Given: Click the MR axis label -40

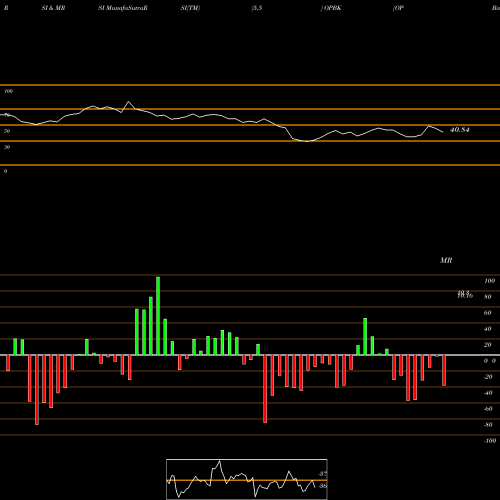Looking at the screenshot, I should click(x=488, y=393).
